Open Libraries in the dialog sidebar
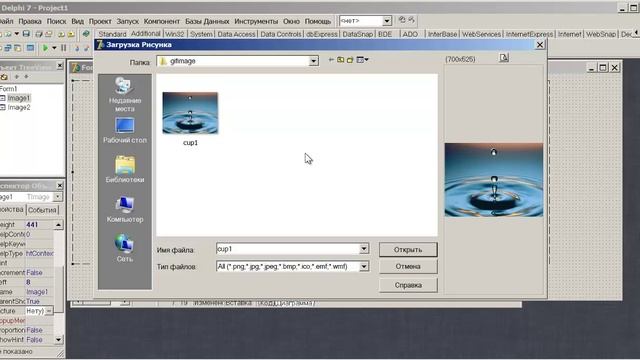 tap(124, 169)
